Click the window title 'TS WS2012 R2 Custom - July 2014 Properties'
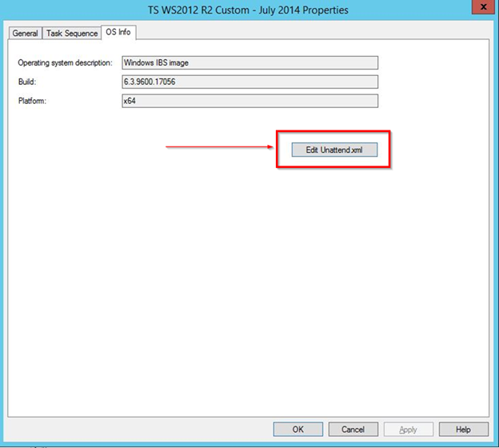This screenshot has width=499, height=448. coord(248,10)
